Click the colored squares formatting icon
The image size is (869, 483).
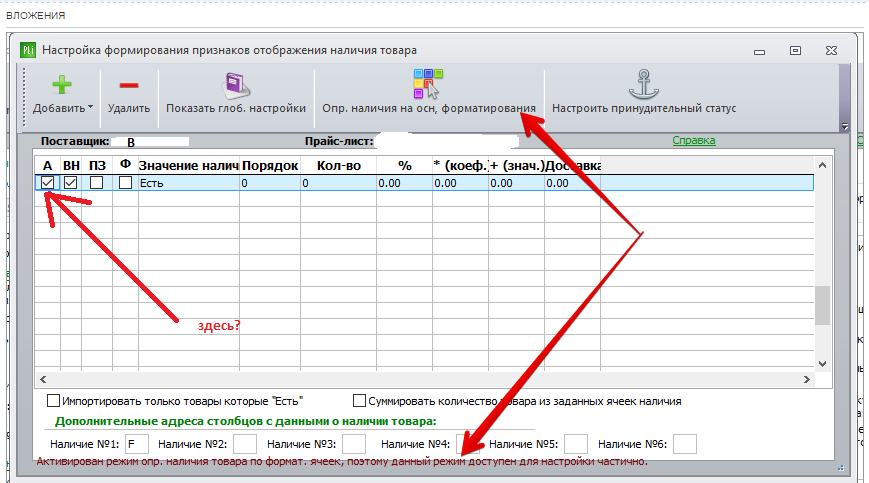428,84
